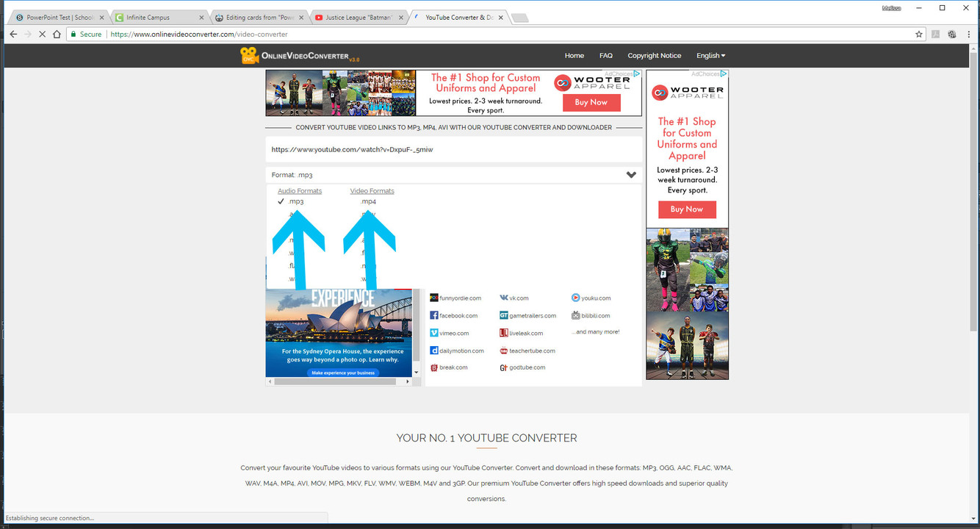The image size is (980, 529).
Task: Click the Wooter Apparel logo in sidebar ad
Action: coord(687,93)
